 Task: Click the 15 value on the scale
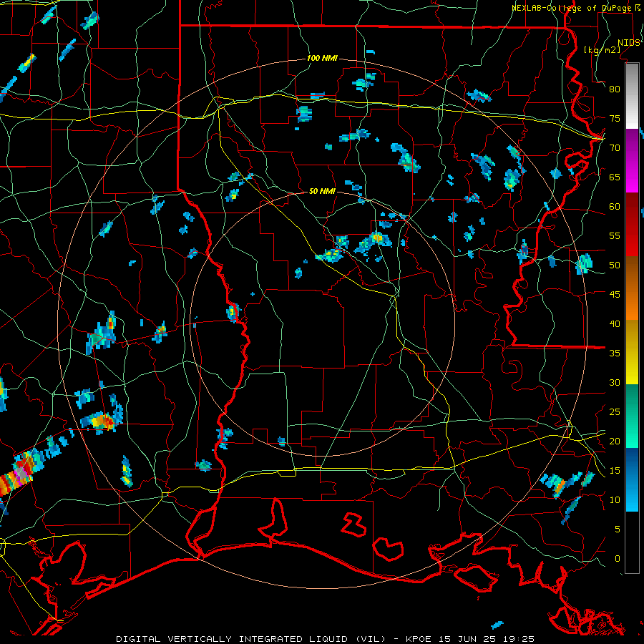click(x=615, y=471)
